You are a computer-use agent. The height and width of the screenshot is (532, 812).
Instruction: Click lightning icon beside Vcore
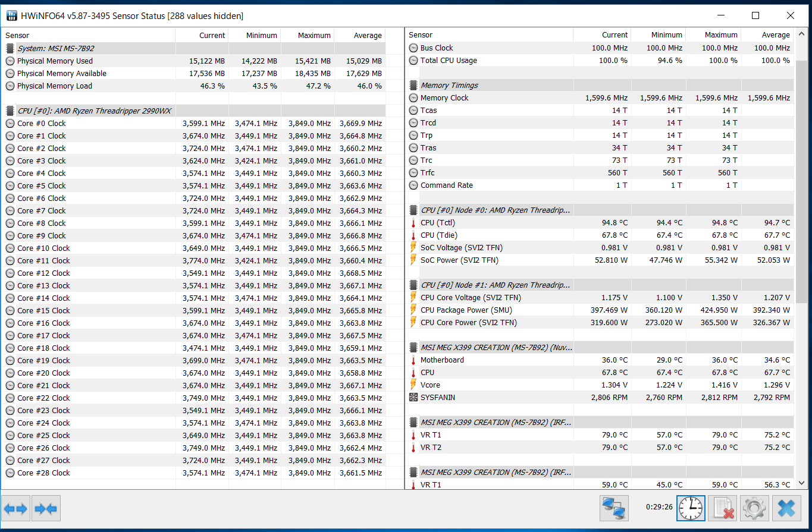[x=413, y=385]
